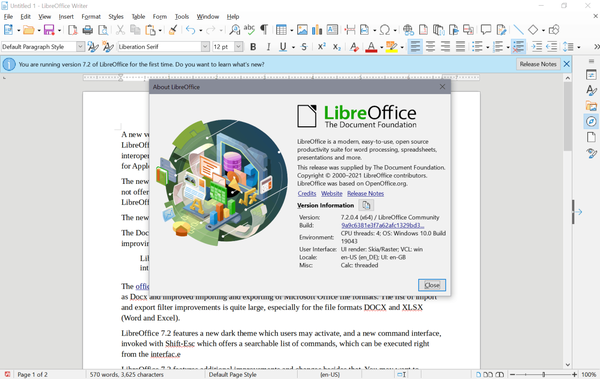Click the Open folder icon
The width and height of the screenshot is (600, 379).
[x=28, y=30]
